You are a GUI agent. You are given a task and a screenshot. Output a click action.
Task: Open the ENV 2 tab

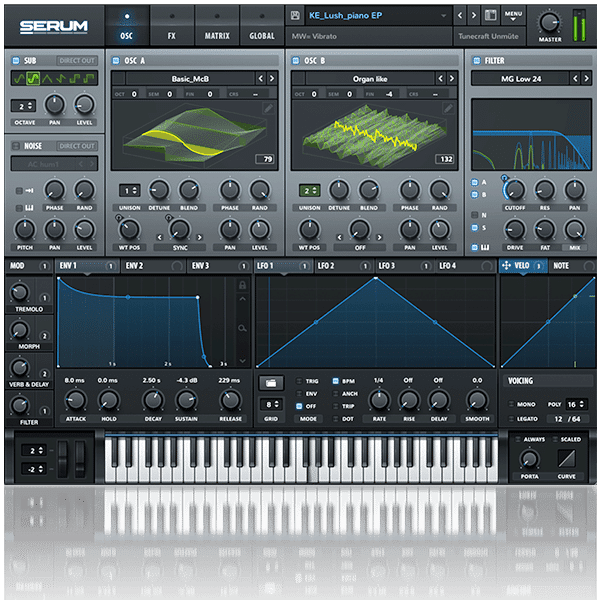pyautogui.click(x=153, y=266)
